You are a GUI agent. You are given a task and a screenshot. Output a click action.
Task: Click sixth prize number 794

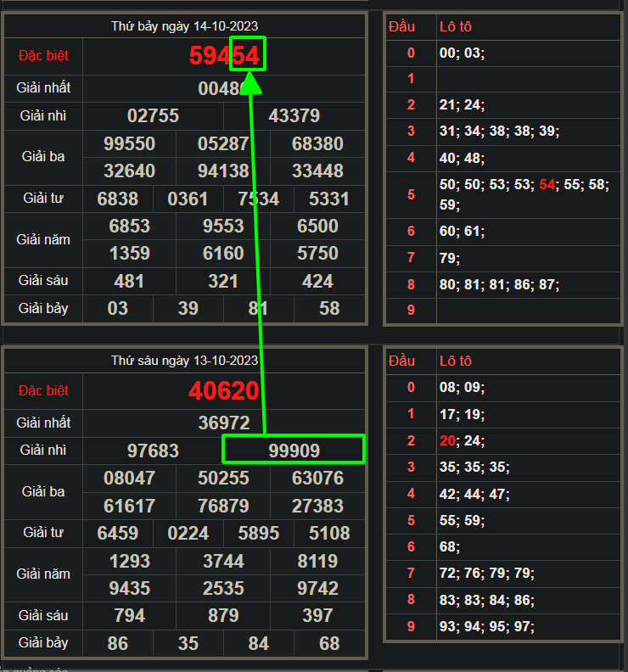pyautogui.click(x=129, y=615)
